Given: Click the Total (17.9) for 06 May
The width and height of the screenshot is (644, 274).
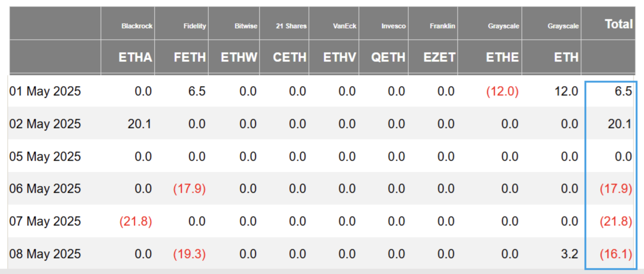Looking at the screenshot, I should coord(616,189).
